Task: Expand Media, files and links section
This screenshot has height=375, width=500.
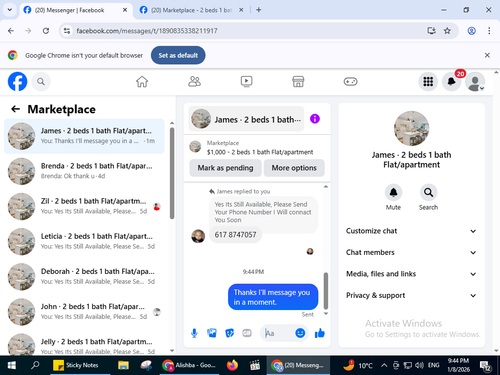Action: click(411, 274)
